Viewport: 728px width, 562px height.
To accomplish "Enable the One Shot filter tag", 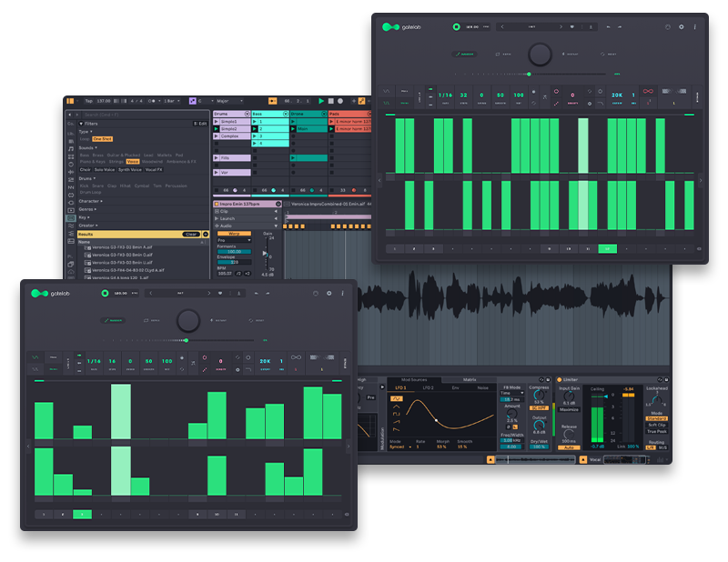I will pos(102,138).
